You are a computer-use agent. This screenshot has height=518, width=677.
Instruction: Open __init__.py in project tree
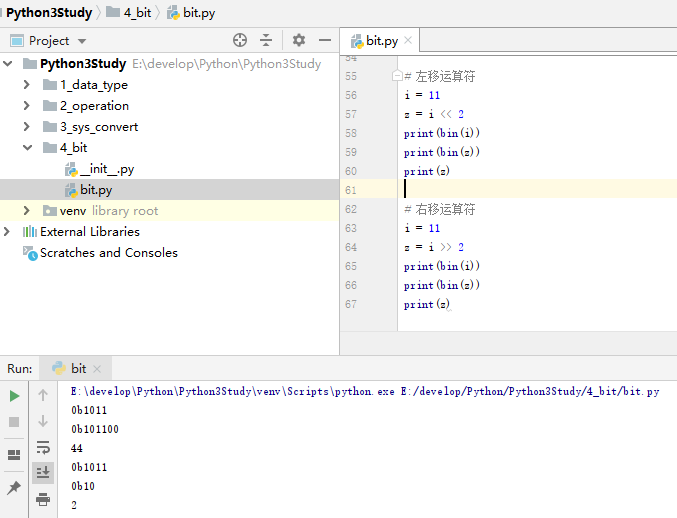coord(106,169)
